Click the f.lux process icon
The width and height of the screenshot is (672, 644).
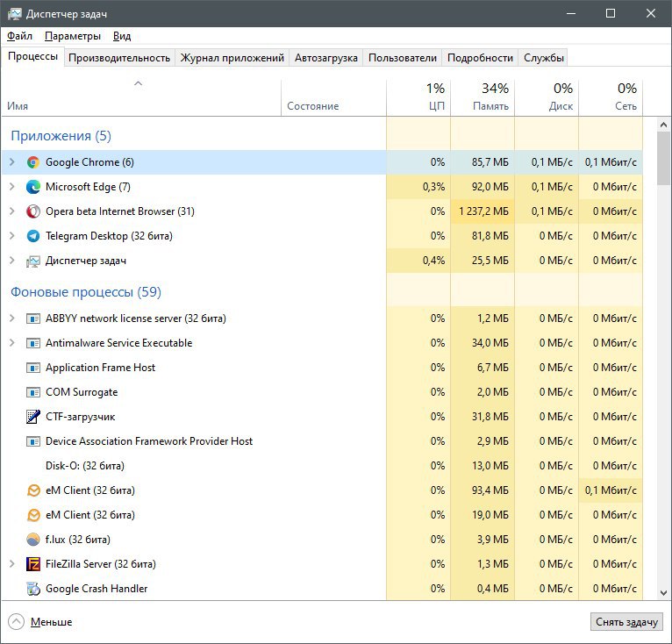(33, 540)
